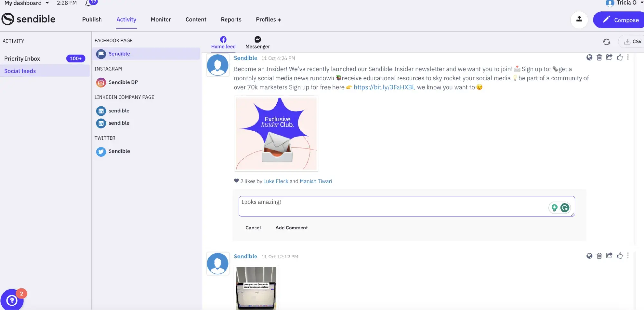The height and width of the screenshot is (310, 644).
Task: Share the 11 Oct 4:26 PM post
Action: 610,57
